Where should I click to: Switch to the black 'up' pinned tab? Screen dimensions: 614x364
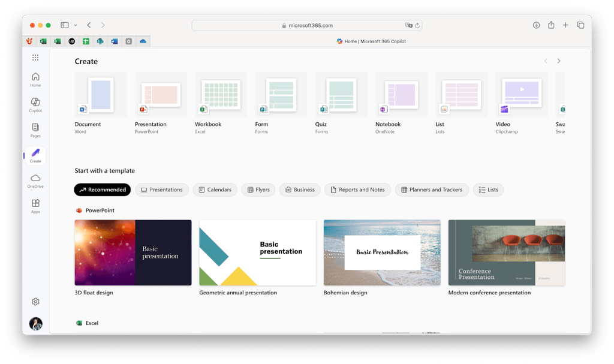pos(72,41)
